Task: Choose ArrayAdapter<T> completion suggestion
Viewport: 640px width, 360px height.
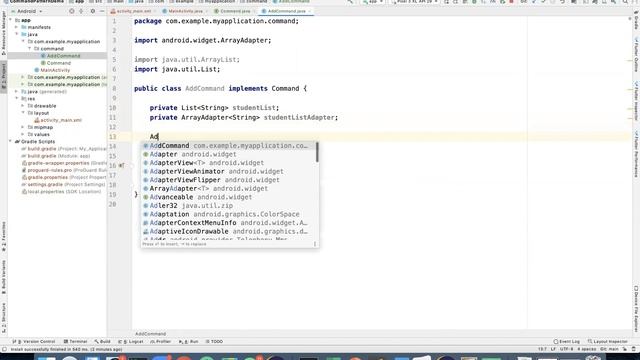Action: 229,189
